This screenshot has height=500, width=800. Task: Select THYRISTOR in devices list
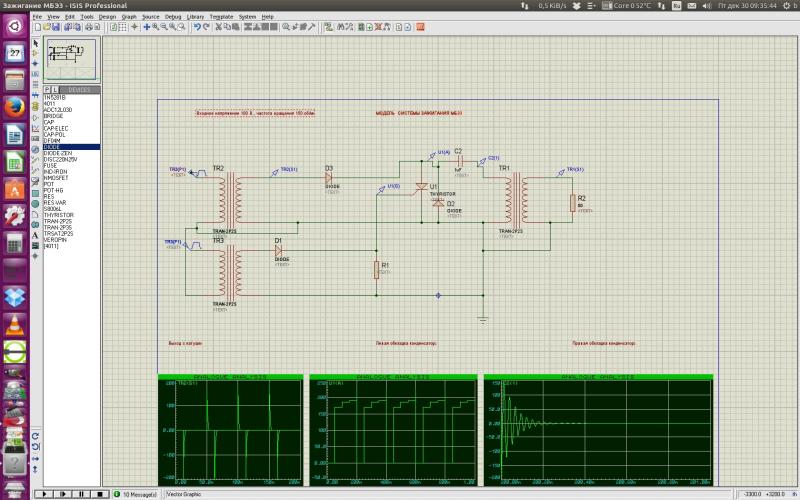coord(58,214)
